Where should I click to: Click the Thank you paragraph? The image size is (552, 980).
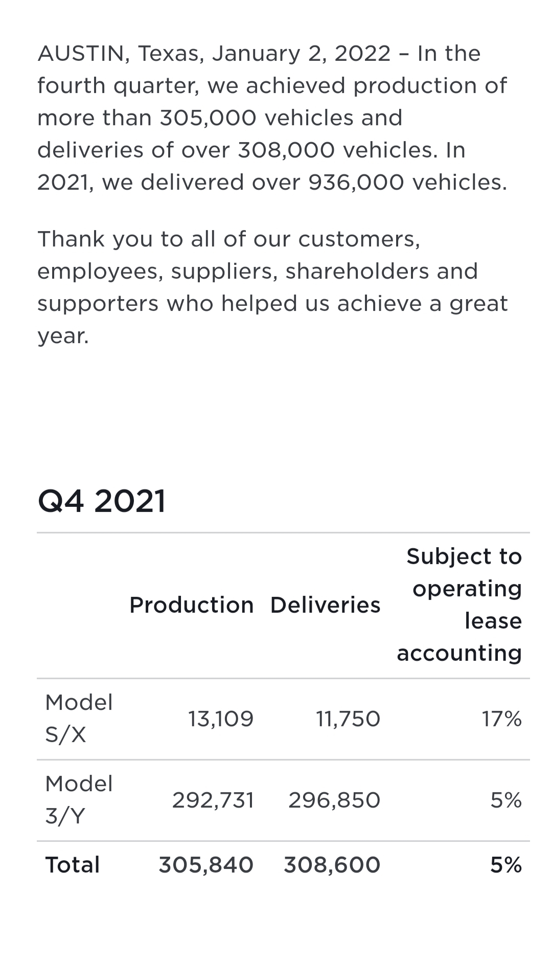click(x=272, y=286)
